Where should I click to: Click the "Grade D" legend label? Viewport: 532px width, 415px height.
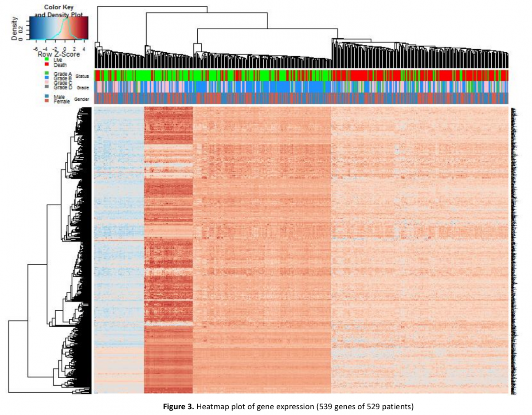click(x=63, y=87)
